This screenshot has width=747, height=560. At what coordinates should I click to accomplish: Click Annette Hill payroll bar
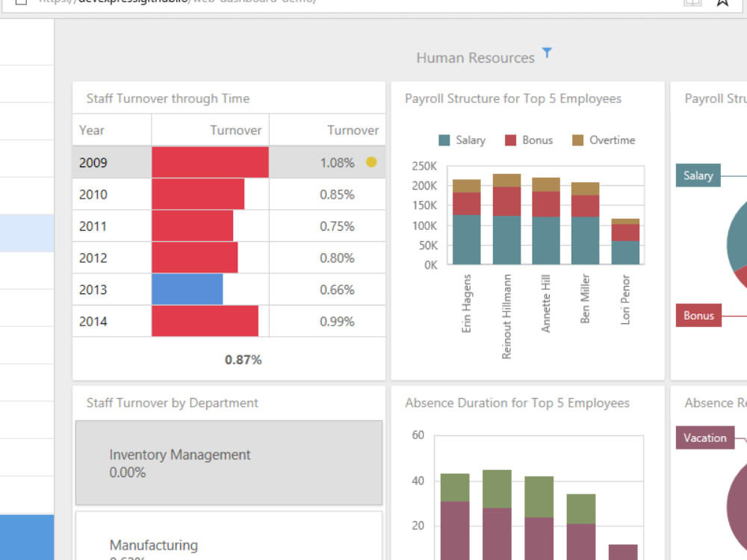pyautogui.click(x=546, y=221)
